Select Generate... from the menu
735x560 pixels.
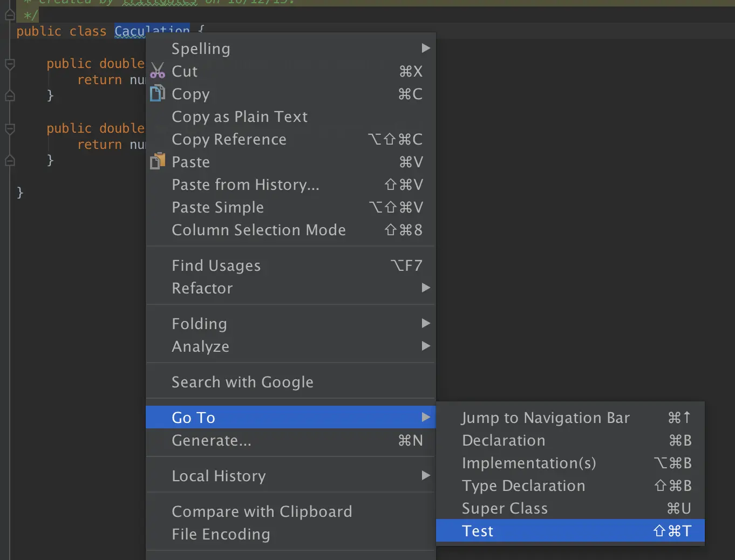point(290,440)
